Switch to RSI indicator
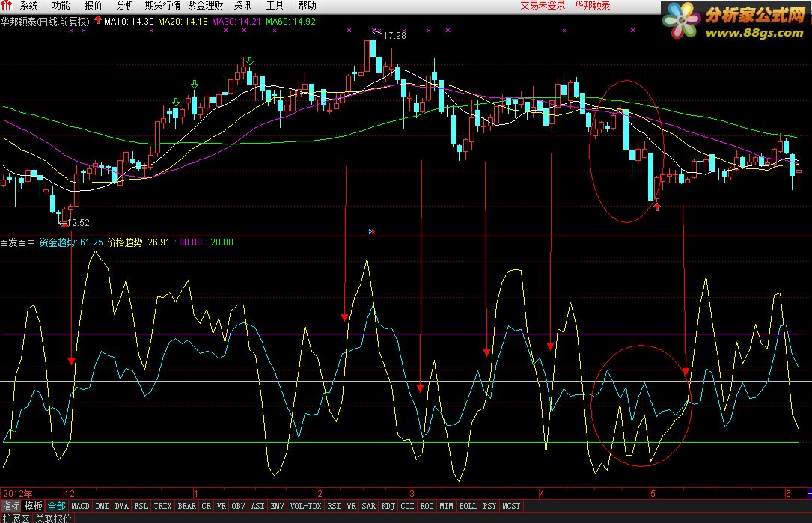This screenshot has width=812, height=523. (x=334, y=506)
